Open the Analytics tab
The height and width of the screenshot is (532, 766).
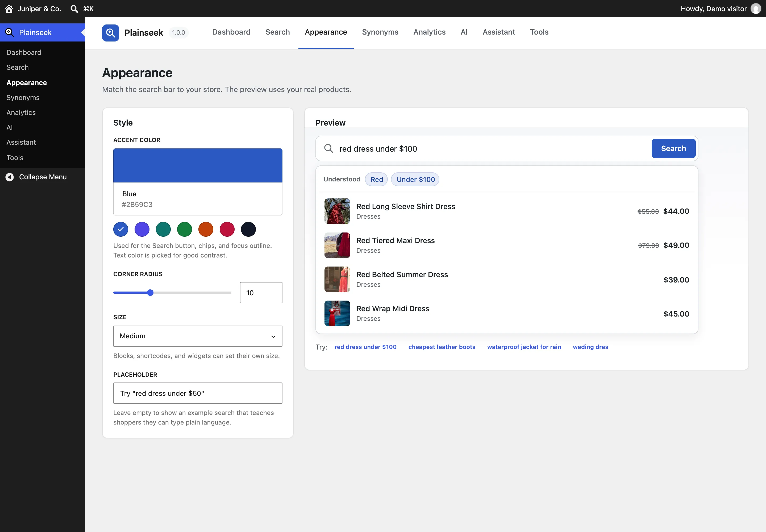[x=429, y=32]
